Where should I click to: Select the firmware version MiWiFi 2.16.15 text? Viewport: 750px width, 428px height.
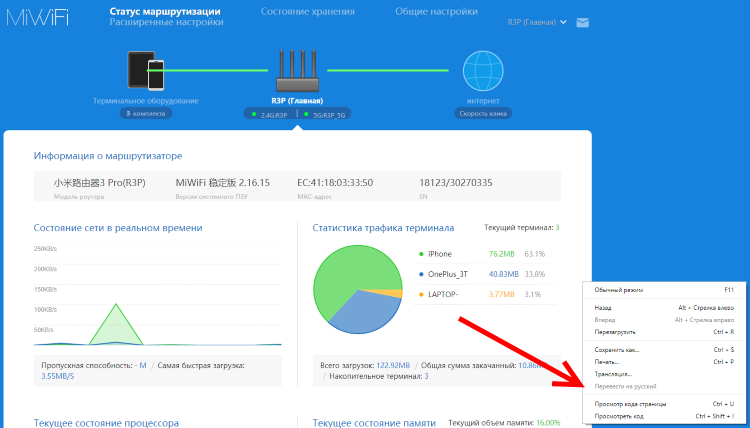[x=223, y=183]
